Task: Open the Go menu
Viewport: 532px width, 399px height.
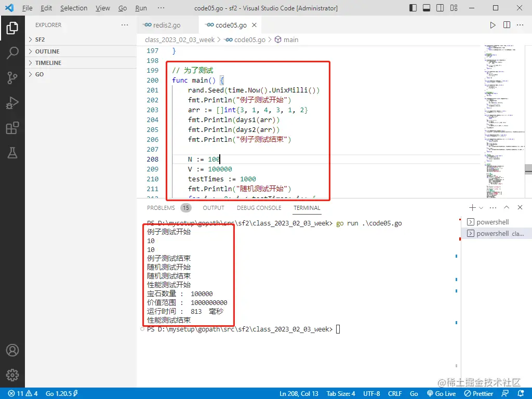Action: [x=123, y=8]
